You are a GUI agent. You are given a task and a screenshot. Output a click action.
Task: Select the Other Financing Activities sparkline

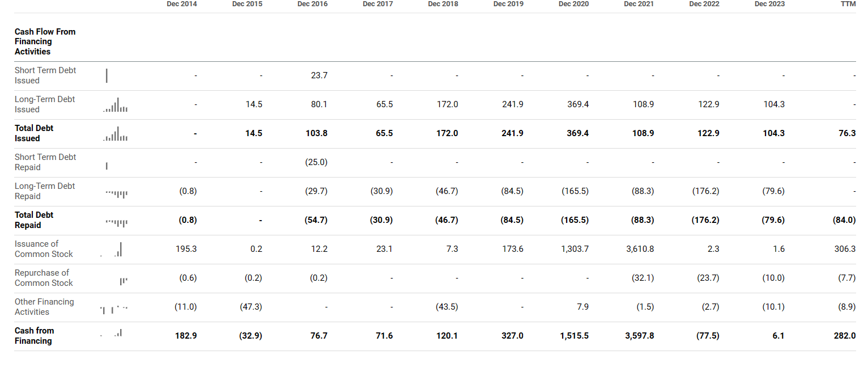point(114,309)
